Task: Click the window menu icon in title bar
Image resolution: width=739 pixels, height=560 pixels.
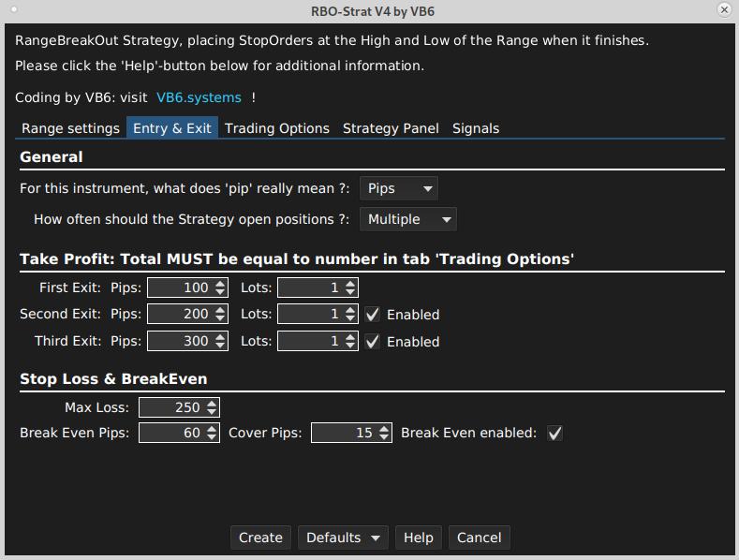Action: point(13,9)
